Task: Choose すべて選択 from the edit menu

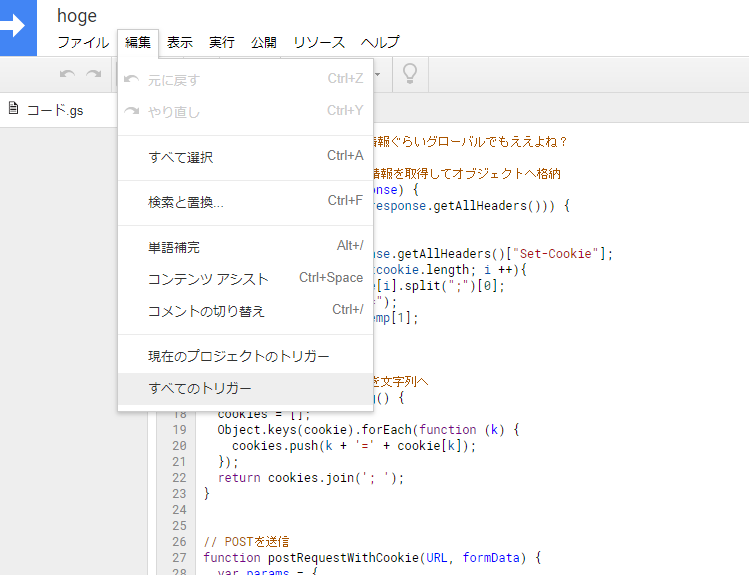Action: tap(181, 157)
